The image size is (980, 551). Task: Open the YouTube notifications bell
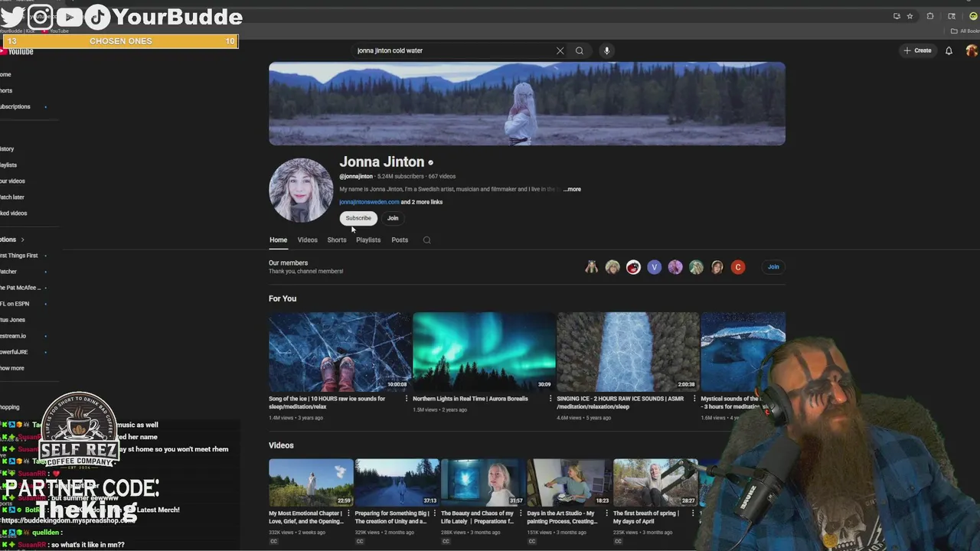(949, 51)
